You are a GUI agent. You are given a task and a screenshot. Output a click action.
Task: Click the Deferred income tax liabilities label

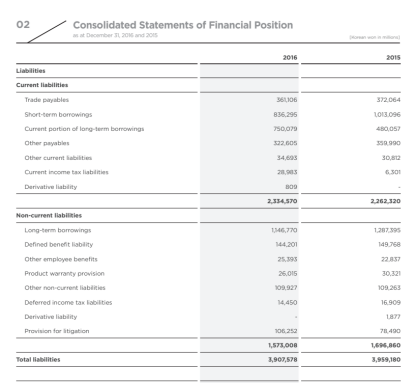(68, 302)
